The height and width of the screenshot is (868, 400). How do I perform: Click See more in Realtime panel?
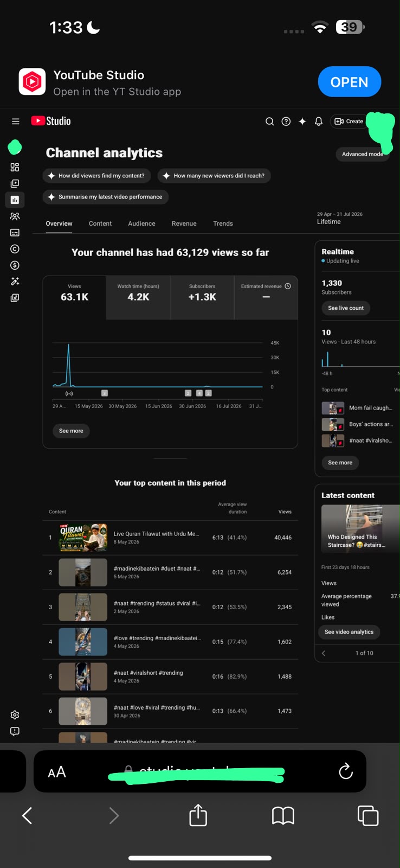click(340, 463)
